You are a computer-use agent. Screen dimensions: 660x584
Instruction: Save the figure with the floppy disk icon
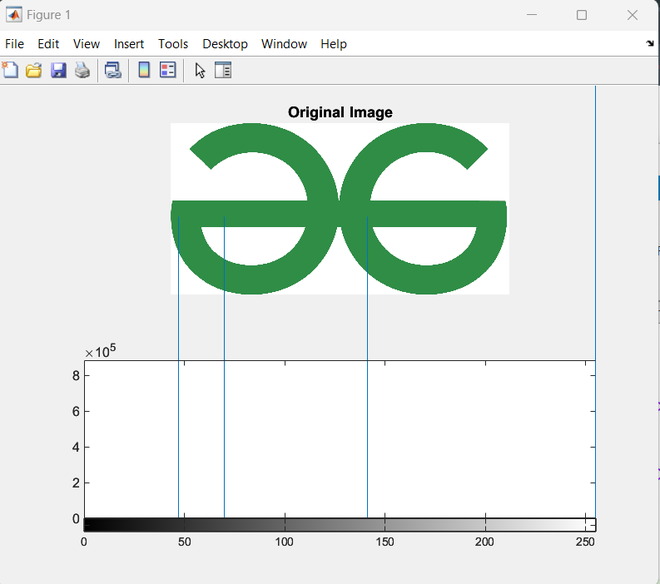[x=58, y=70]
